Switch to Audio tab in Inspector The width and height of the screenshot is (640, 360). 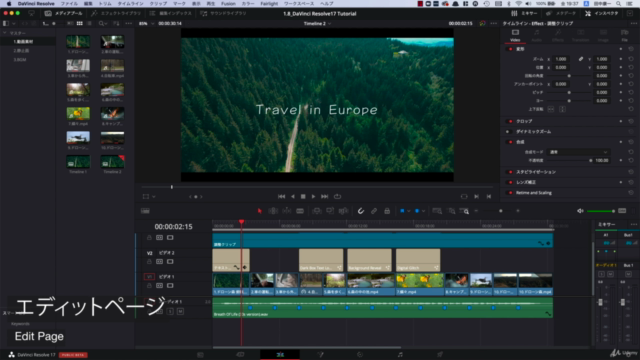[x=536, y=36]
